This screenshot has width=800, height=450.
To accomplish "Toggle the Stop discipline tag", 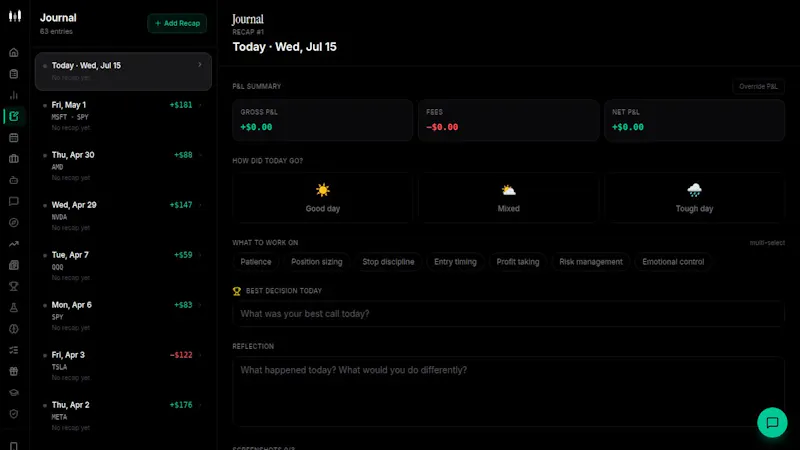I will tap(388, 262).
